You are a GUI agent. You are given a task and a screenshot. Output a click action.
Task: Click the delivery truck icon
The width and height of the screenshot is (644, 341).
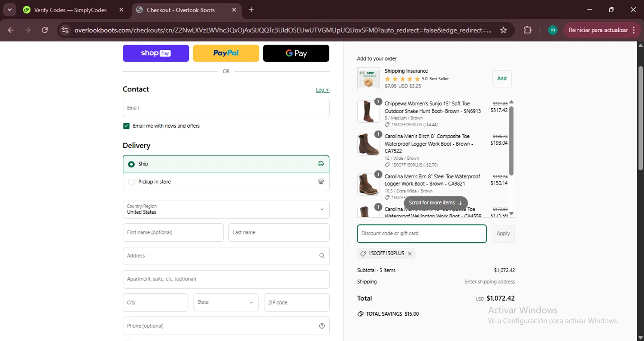point(321,164)
